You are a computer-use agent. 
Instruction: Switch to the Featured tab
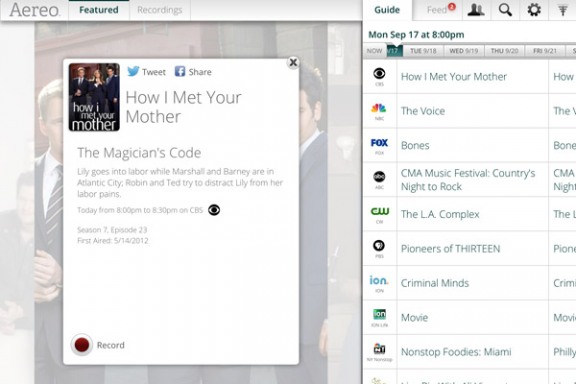[99, 10]
